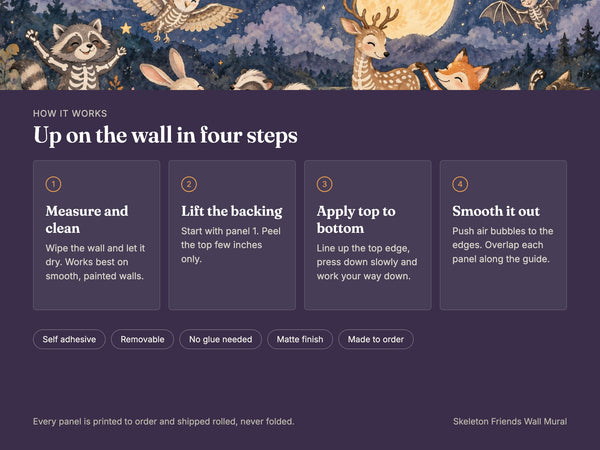Screen dimensions: 600x450
Task: Select the Removable tag
Action: click(x=142, y=339)
